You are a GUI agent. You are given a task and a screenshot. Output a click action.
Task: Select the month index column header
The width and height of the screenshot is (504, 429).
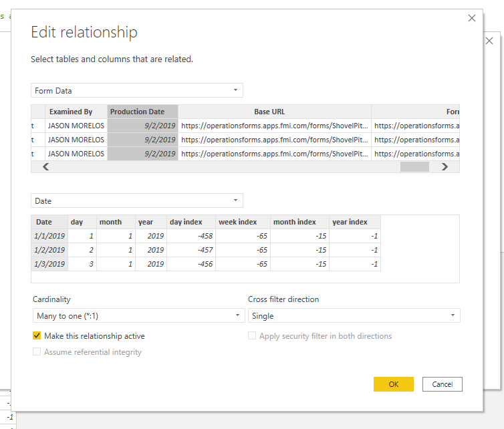(300, 222)
